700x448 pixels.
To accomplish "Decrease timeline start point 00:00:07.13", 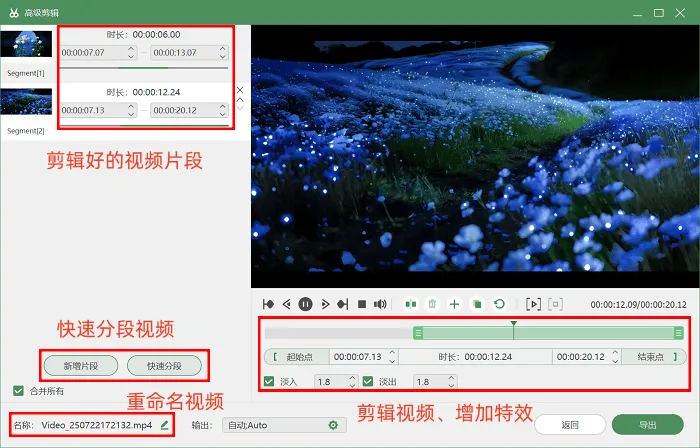I will click(x=392, y=361).
